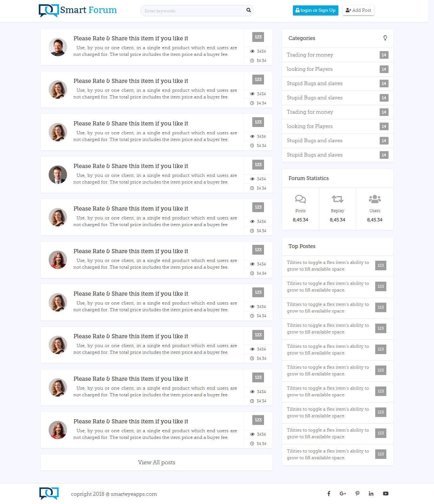
Task: Click the search magnifier icon
Action: click(248, 10)
